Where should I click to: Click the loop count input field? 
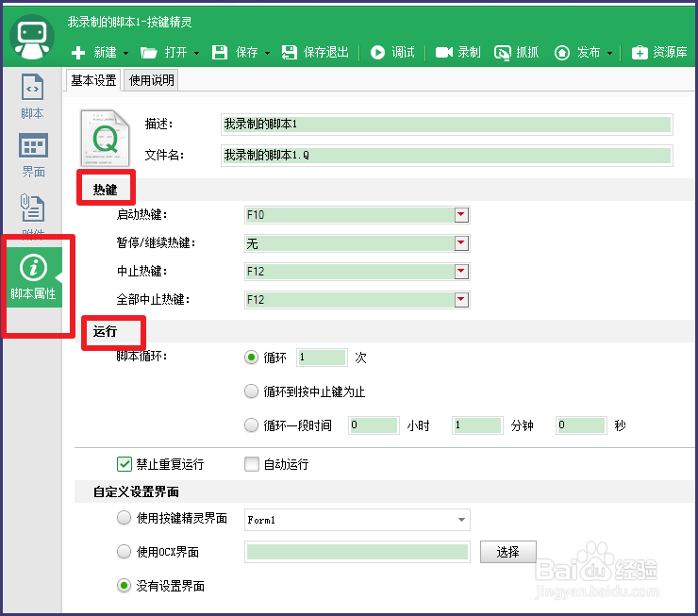322,358
